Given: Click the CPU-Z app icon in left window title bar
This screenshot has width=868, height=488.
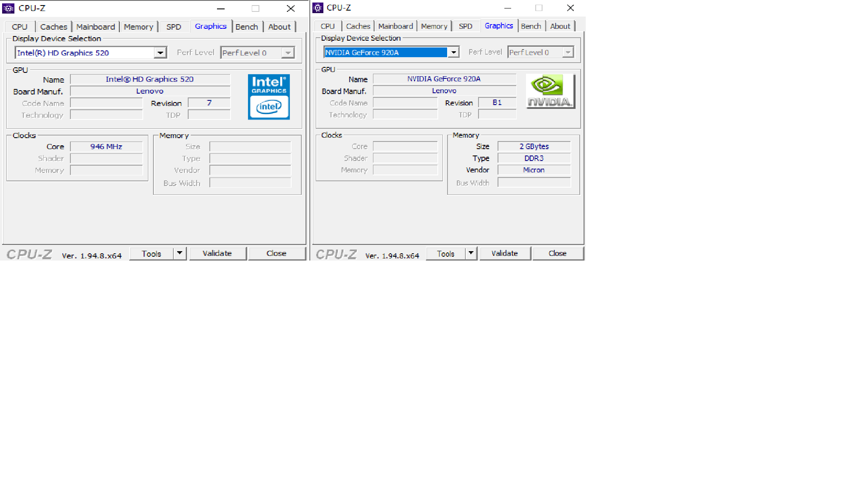Looking at the screenshot, I should [x=8, y=8].
